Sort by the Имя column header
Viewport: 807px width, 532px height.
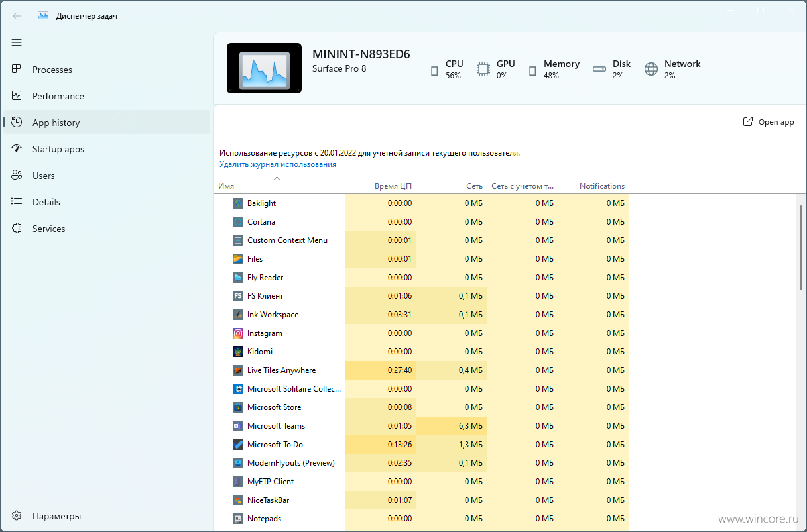point(279,186)
